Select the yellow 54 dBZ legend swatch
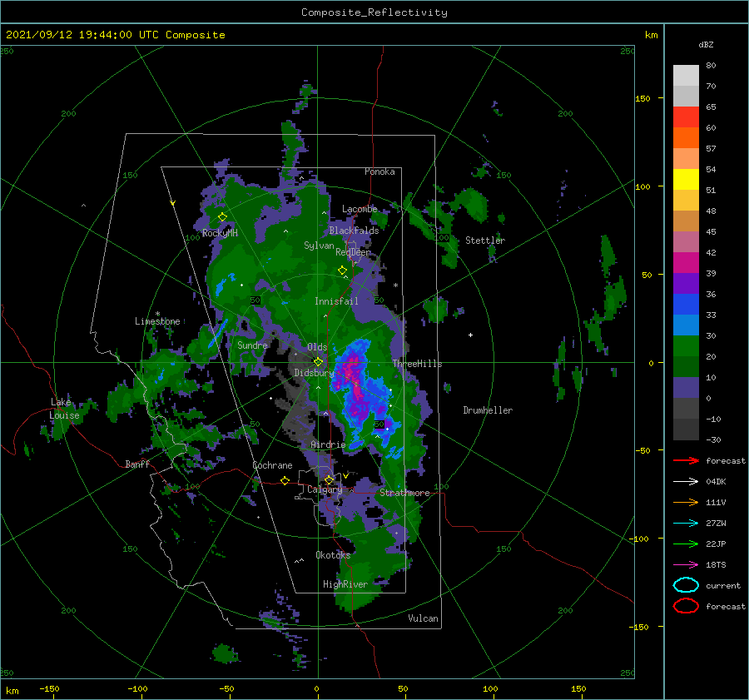Viewport: 749px width, 700px height. pyautogui.click(x=686, y=179)
